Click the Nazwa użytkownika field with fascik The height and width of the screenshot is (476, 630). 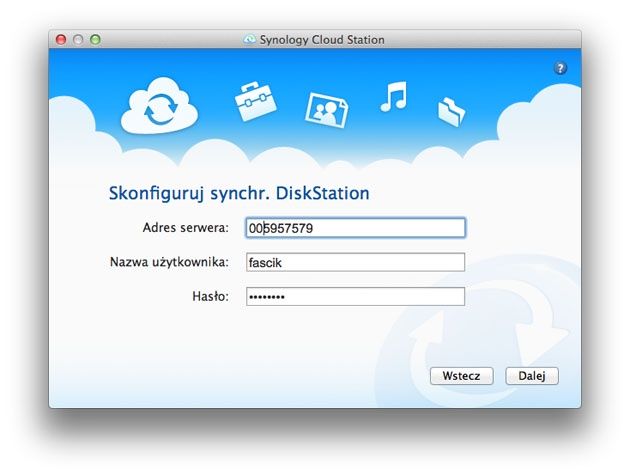pyautogui.click(x=356, y=262)
